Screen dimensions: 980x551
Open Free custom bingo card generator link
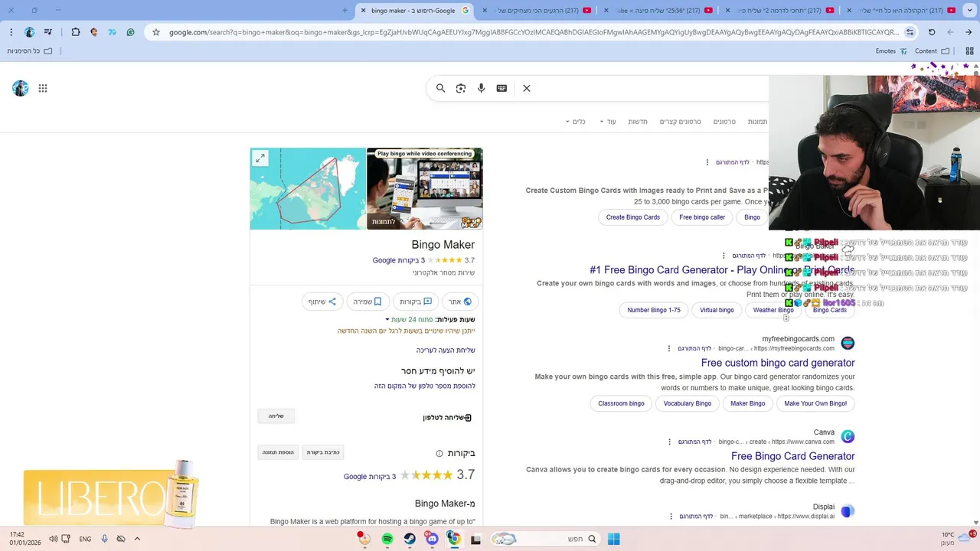(x=778, y=363)
